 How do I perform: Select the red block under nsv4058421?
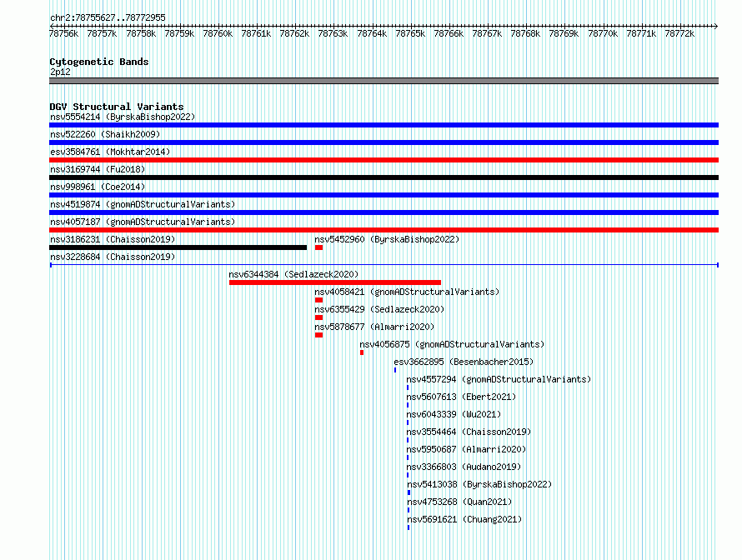[x=319, y=300]
